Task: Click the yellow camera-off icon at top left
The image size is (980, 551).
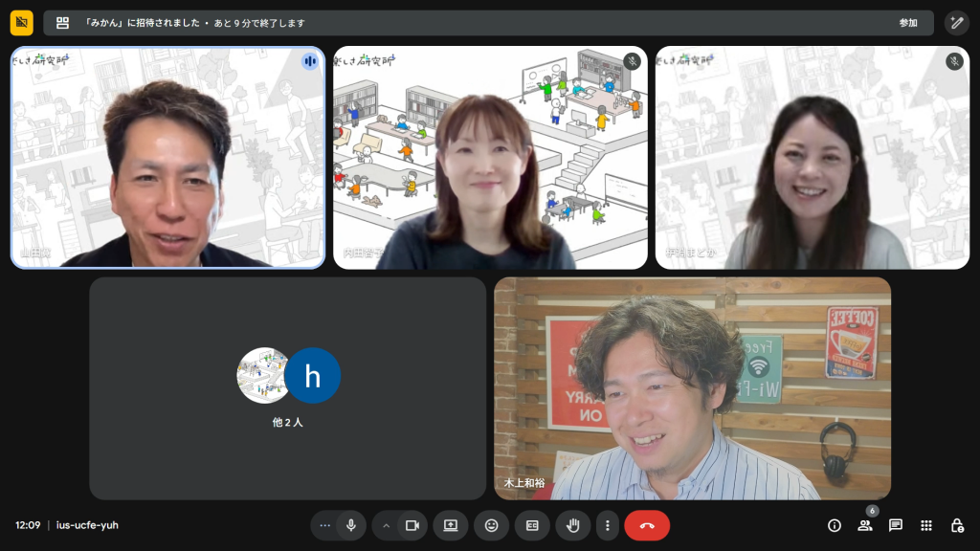Action: [22, 23]
